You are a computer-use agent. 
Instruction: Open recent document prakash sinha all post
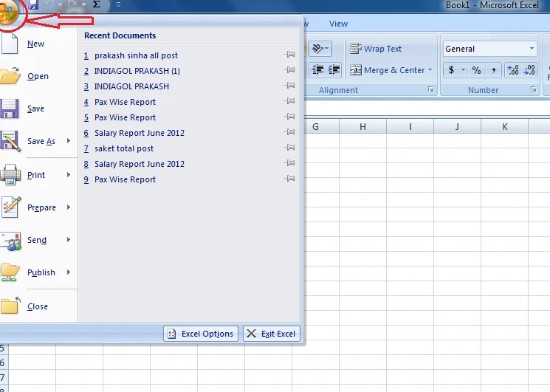pyautogui.click(x=136, y=55)
